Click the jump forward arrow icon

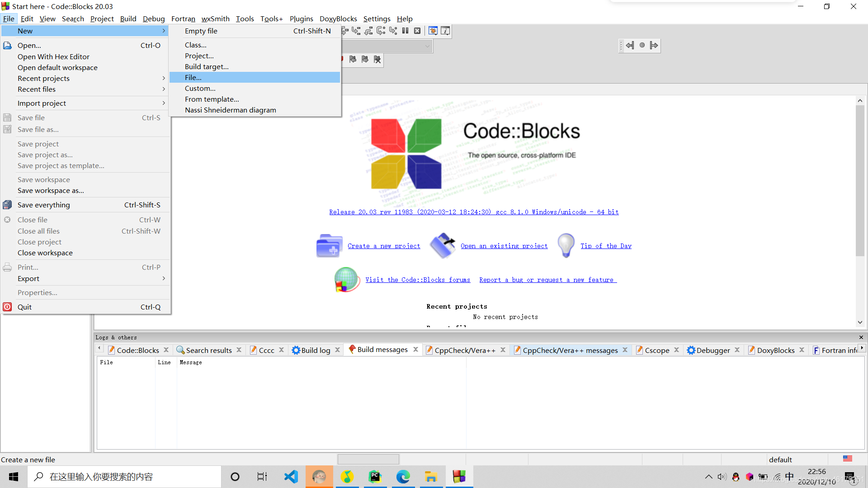point(654,45)
